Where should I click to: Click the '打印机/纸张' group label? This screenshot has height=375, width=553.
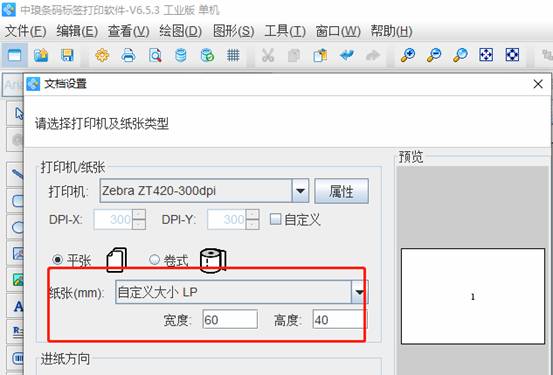tap(73, 167)
